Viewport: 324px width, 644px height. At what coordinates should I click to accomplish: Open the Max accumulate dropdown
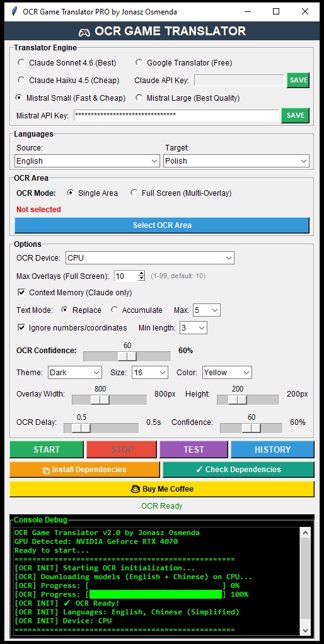click(206, 310)
